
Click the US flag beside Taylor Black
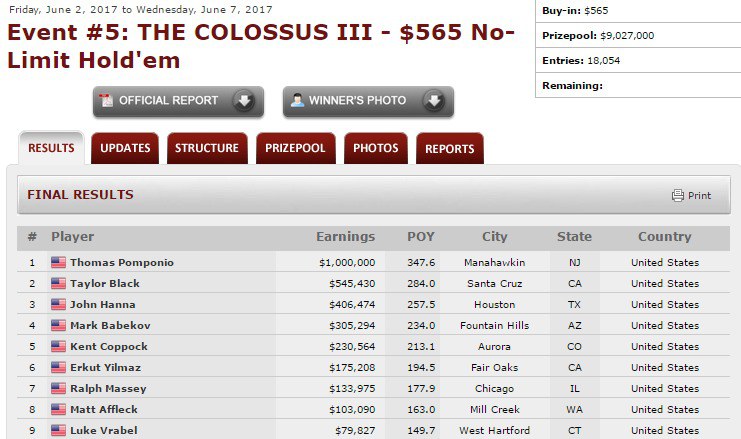click(58, 284)
